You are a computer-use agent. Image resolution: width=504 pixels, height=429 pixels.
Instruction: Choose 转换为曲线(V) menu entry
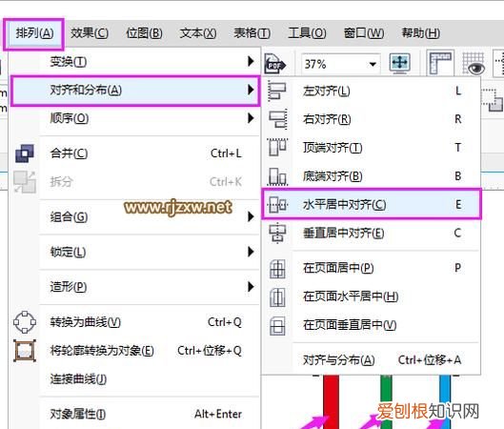[x=135, y=322]
